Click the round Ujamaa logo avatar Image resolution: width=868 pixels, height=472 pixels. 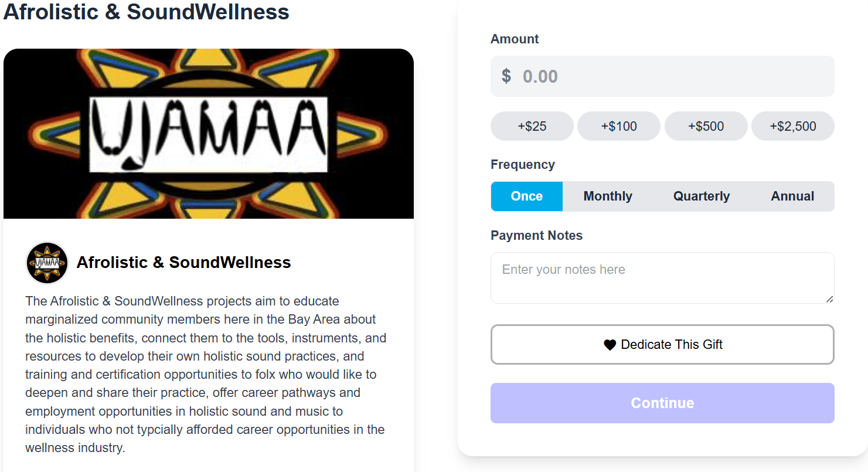pyautogui.click(x=47, y=263)
